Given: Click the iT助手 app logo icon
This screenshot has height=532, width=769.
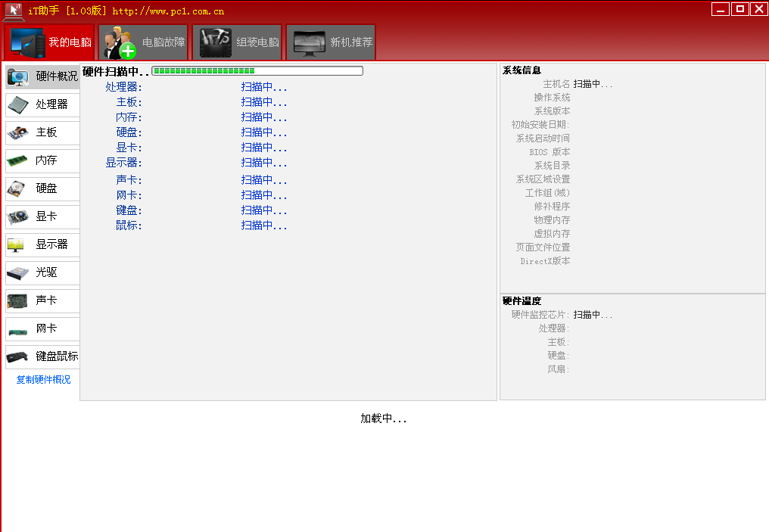Looking at the screenshot, I should click(13, 11).
